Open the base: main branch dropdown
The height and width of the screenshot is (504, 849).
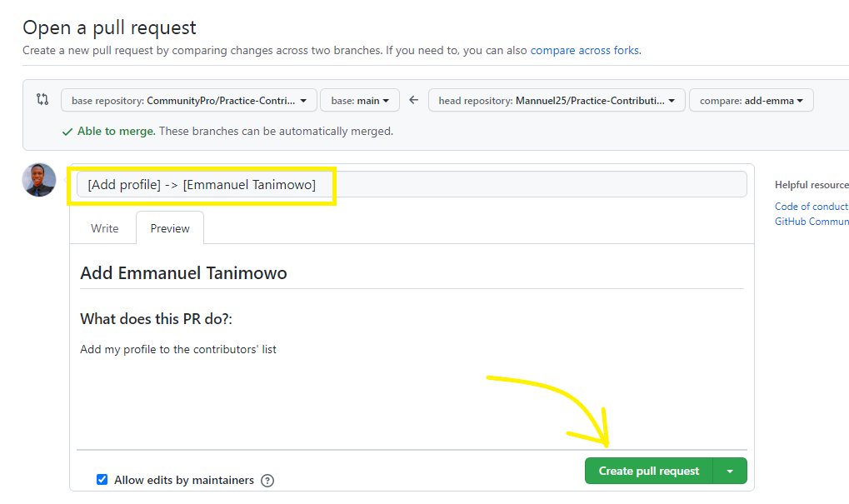pos(360,99)
